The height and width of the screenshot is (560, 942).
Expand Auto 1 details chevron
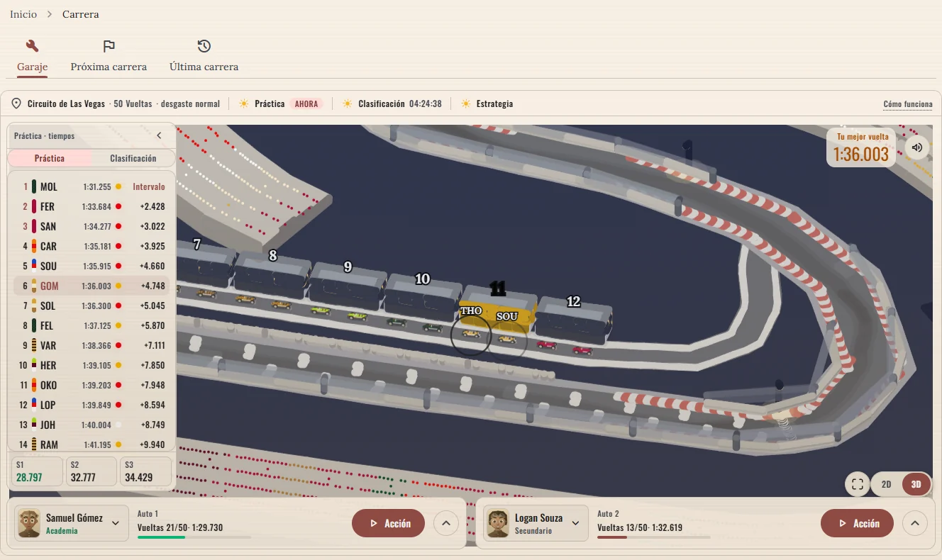445,524
